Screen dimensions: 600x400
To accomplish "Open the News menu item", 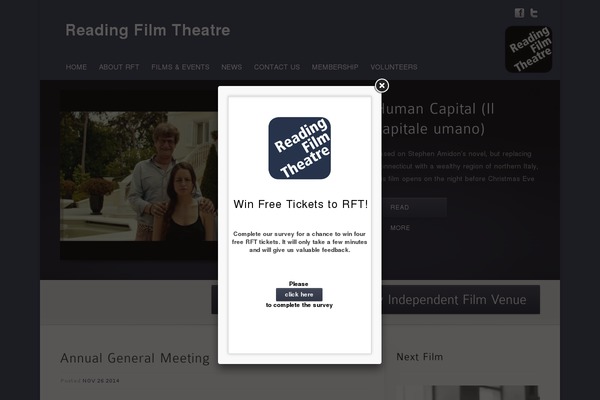I will pos(232,67).
